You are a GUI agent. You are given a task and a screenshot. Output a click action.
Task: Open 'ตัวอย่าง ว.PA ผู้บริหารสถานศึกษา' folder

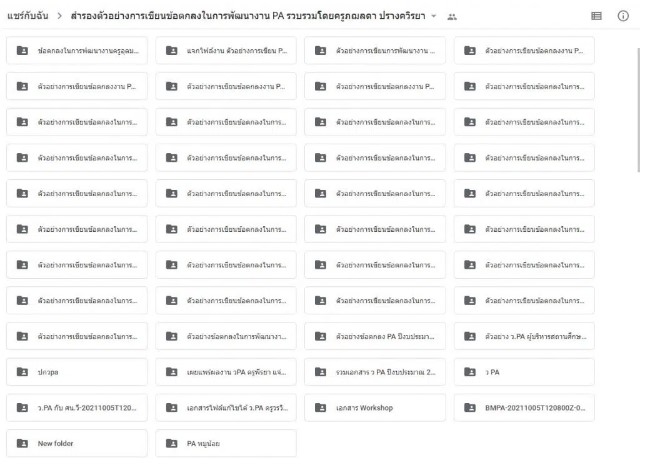[x=524, y=336]
